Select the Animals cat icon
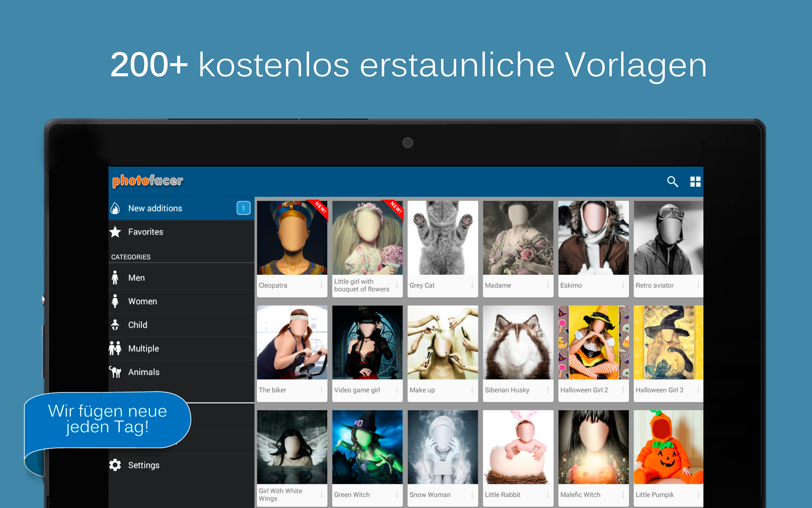 (115, 372)
